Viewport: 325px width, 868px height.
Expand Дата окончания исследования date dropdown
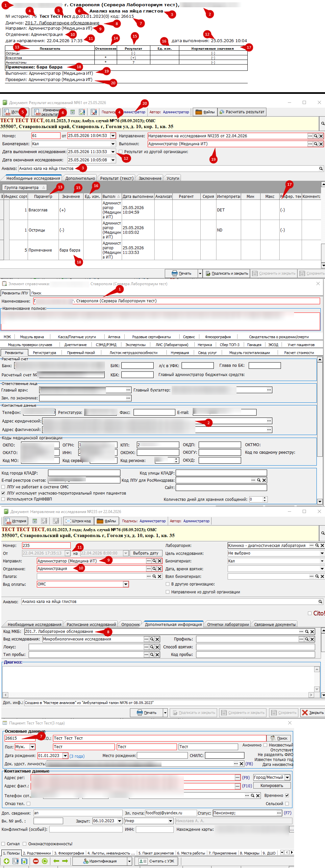coord(113,160)
